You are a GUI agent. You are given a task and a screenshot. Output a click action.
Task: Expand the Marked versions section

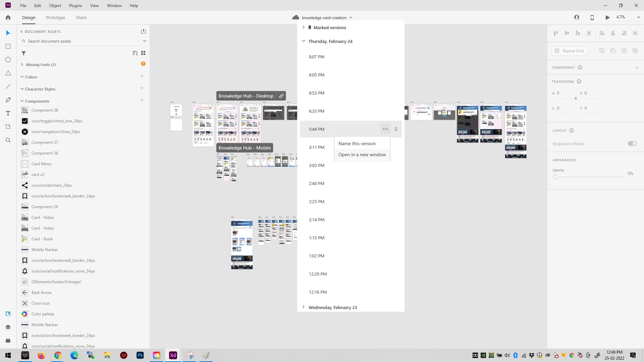tap(304, 27)
